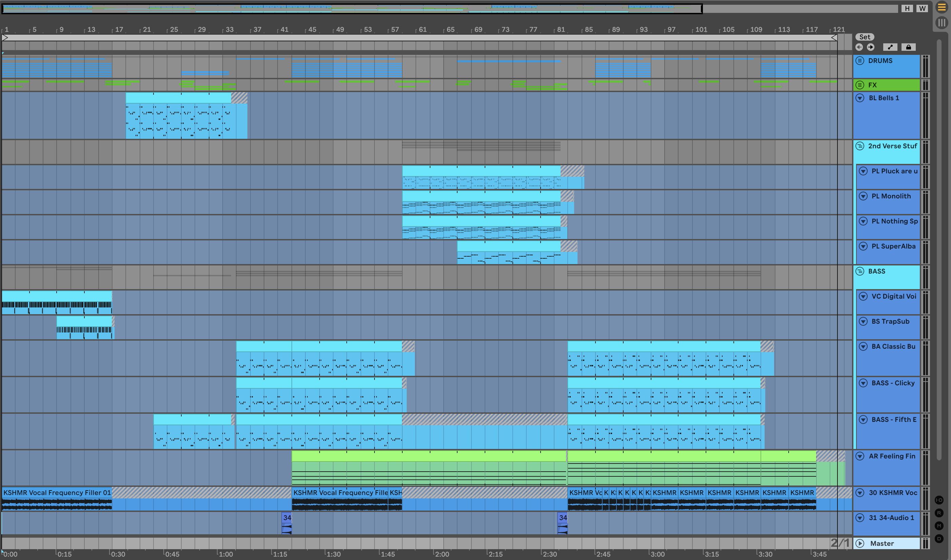The height and width of the screenshot is (560, 951).
Task: Click the Set locator button
Action: (x=865, y=37)
